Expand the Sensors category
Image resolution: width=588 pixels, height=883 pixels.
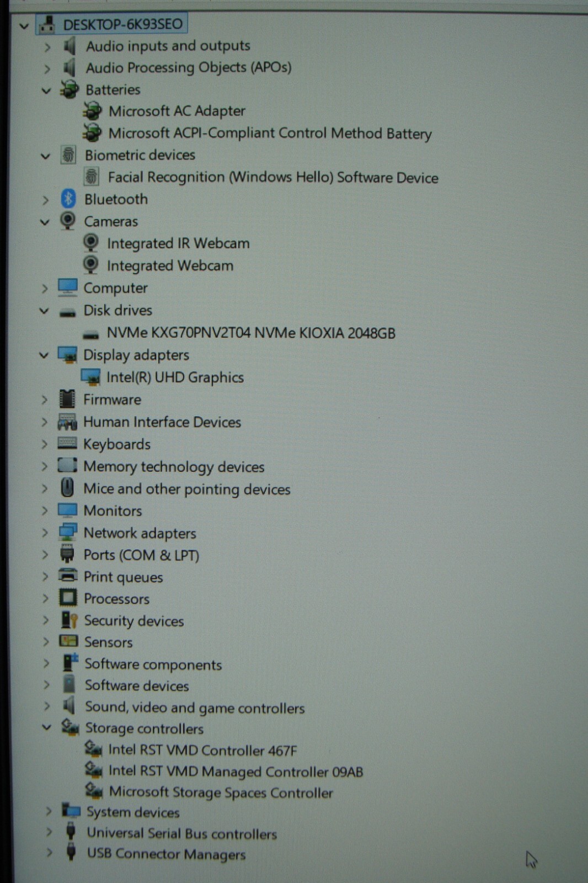[46, 642]
